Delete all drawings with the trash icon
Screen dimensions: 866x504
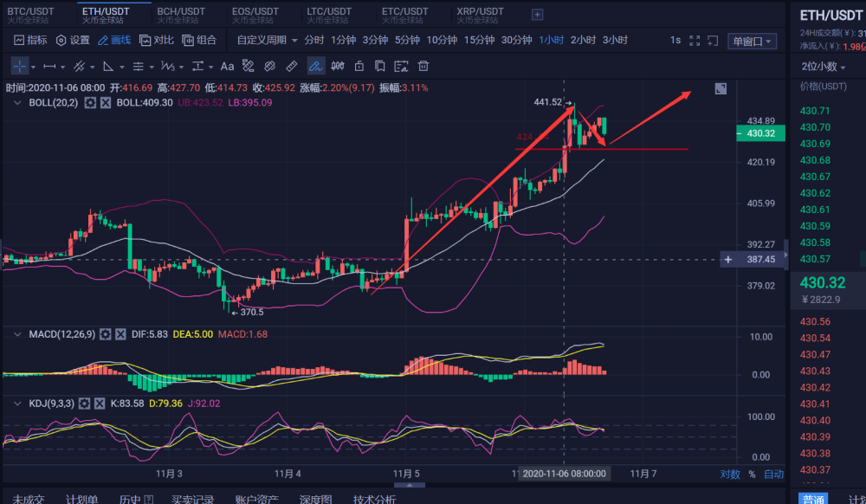[x=423, y=66]
